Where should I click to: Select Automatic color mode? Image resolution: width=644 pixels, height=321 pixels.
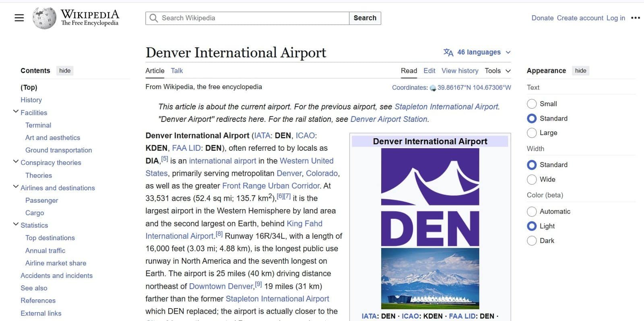pos(532,212)
